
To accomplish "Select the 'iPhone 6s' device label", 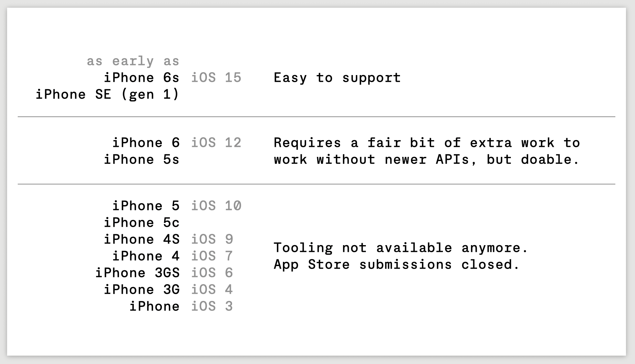I will (142, 78).
